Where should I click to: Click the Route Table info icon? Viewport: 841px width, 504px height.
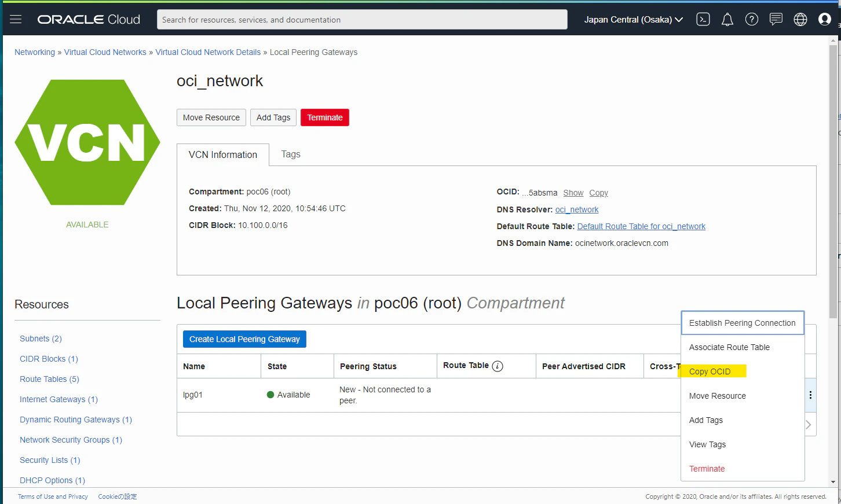coord(498,366)
